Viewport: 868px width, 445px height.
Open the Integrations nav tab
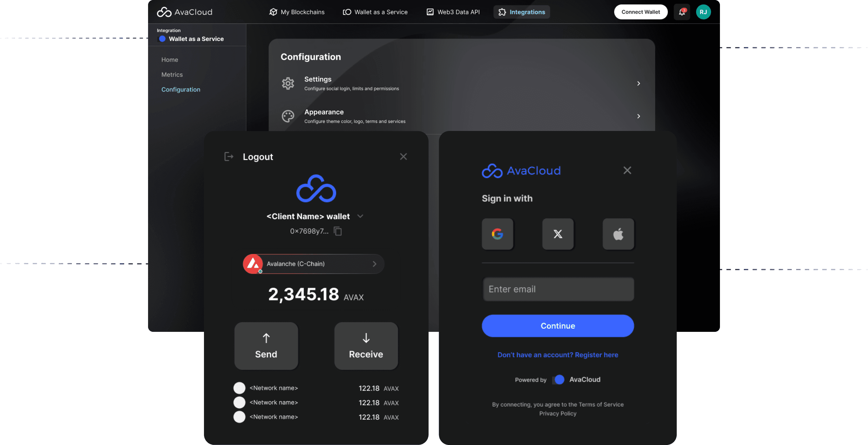(522, 12)
